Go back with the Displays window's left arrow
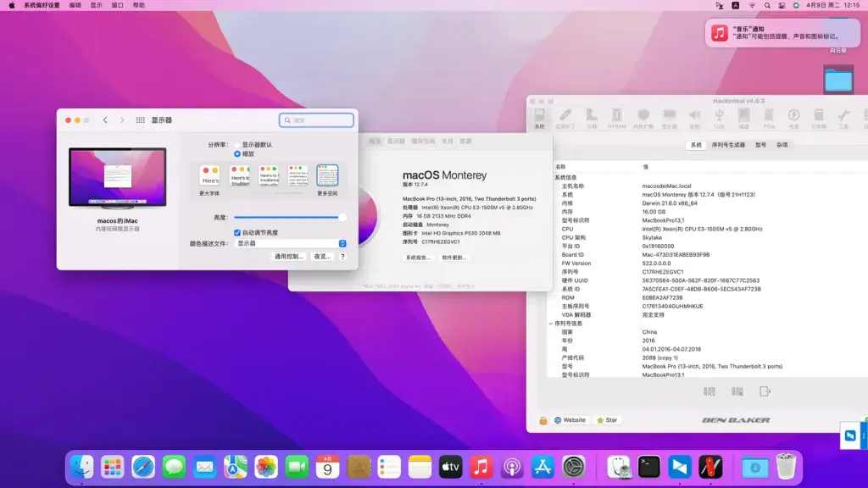Screen dimensions: 868x488 [x=105, y=120]
